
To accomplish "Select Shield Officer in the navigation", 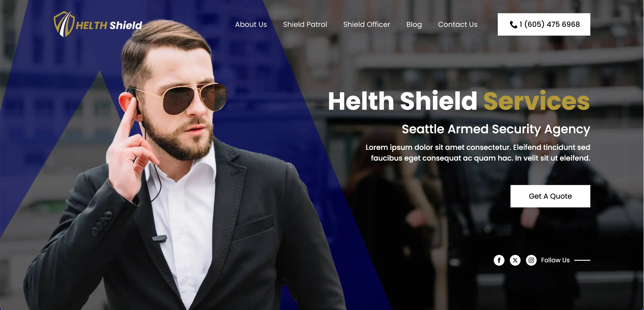I will (x=366, y=24).
